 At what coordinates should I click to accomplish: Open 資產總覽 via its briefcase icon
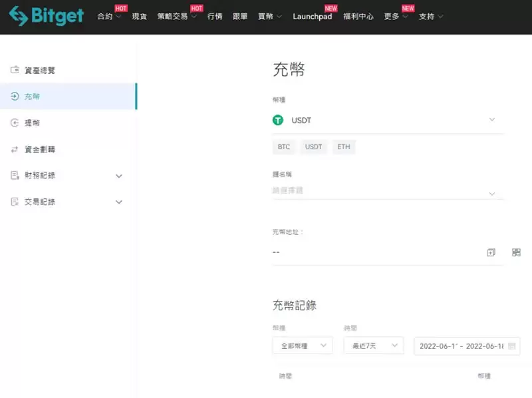15,70
